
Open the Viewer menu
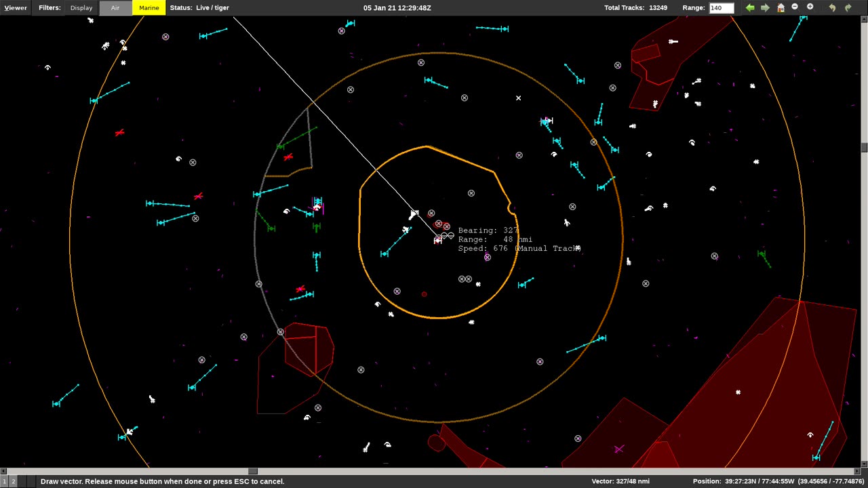pyautogui.click(x=15, y=7)
